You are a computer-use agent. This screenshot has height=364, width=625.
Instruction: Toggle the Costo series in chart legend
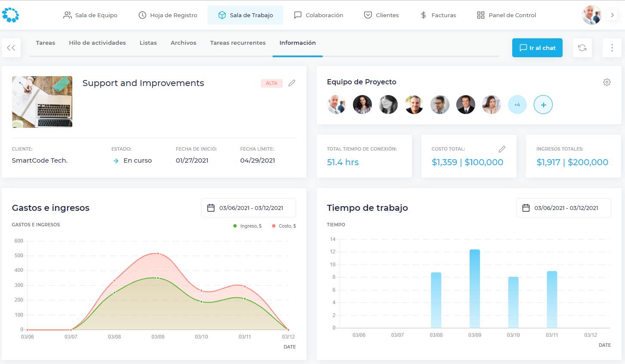(x=284, y=226)
